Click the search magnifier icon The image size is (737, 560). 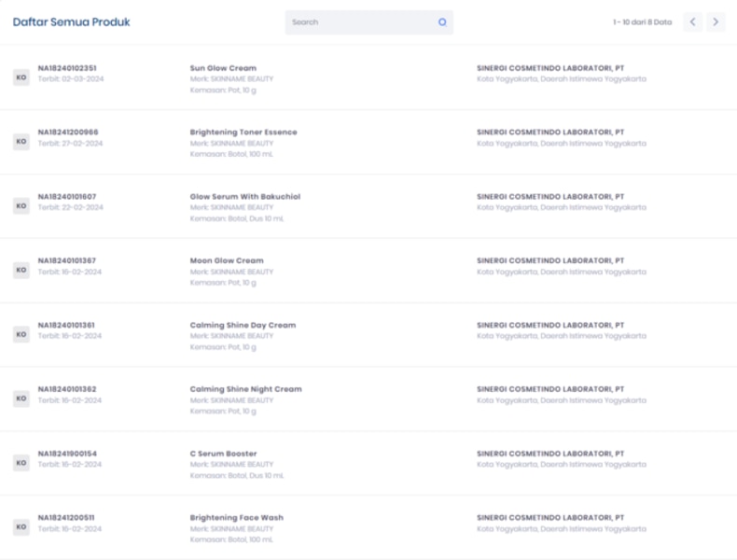[x=442, y=22]
